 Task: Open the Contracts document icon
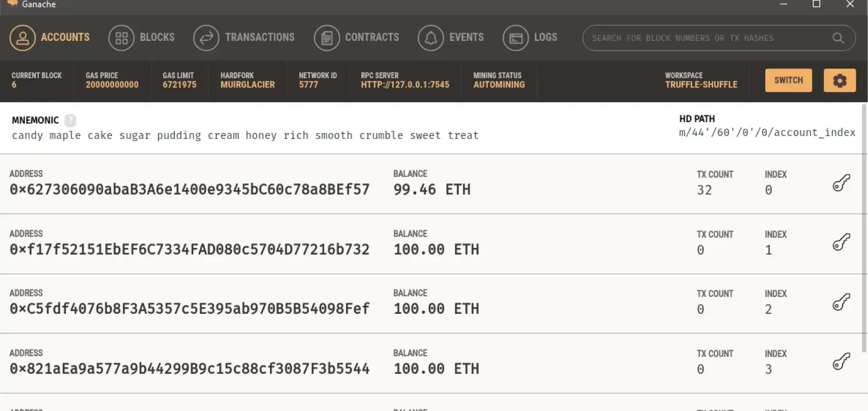tap(327, 38)
